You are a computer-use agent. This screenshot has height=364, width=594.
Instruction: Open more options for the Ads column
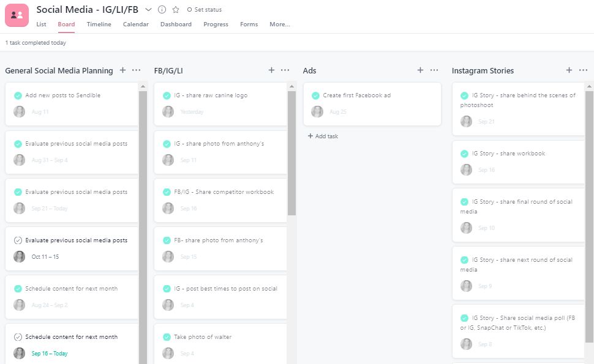click(x=434, y=70)
